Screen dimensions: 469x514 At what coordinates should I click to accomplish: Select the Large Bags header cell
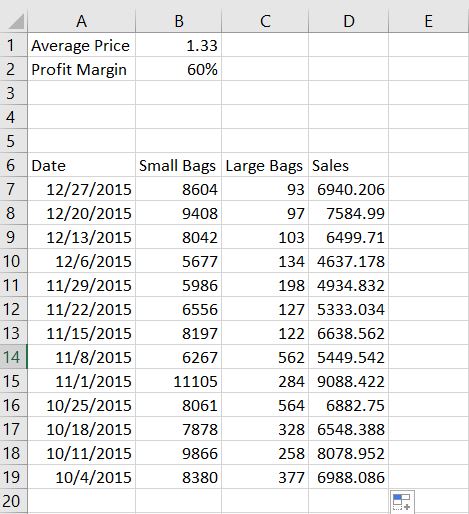click(265, 165)
